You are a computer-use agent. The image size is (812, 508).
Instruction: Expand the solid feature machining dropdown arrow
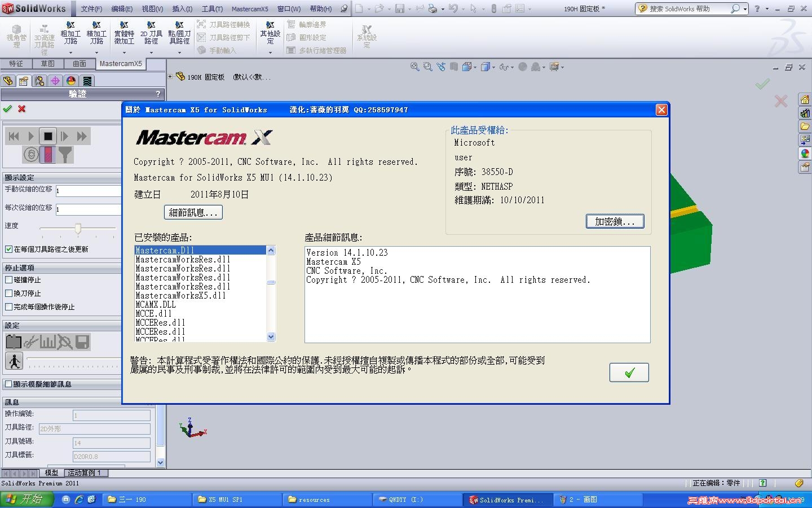click(124, 52)
